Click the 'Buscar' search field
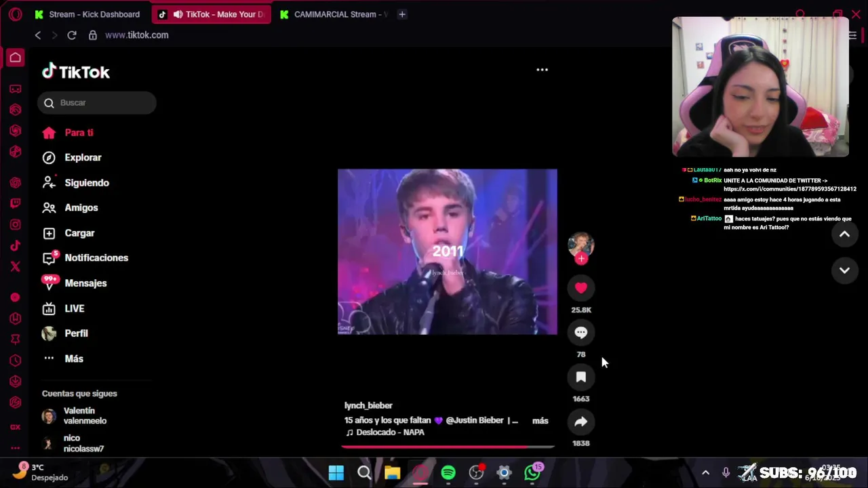Image resolution: width=868 pixels, height=488 pixels. click(97, 103)
